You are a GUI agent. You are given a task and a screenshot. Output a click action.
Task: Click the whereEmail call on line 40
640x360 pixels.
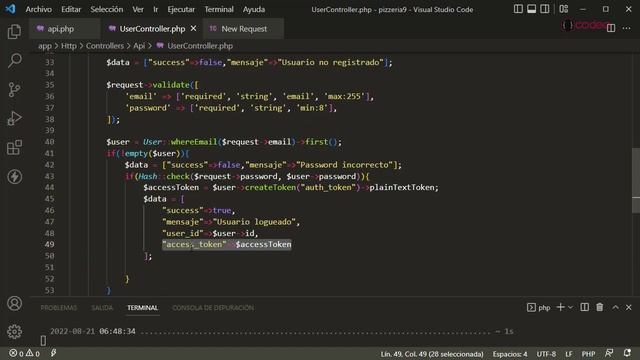(194, 142)
